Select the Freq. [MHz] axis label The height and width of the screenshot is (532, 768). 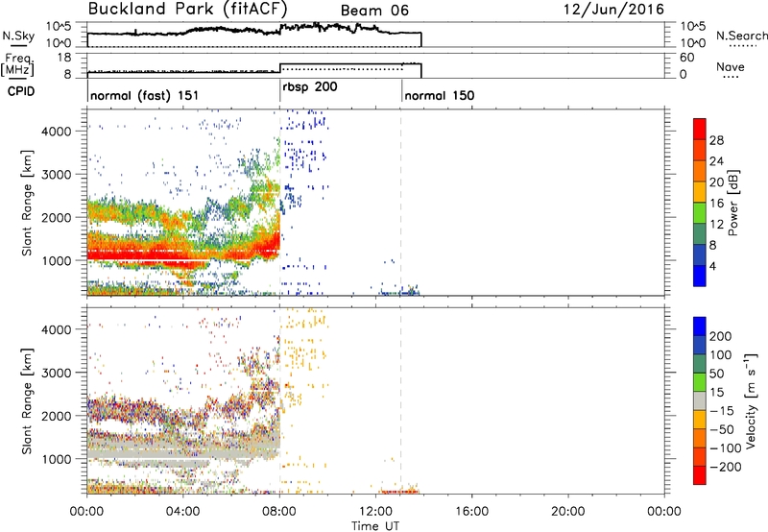(x=18, y=65)
